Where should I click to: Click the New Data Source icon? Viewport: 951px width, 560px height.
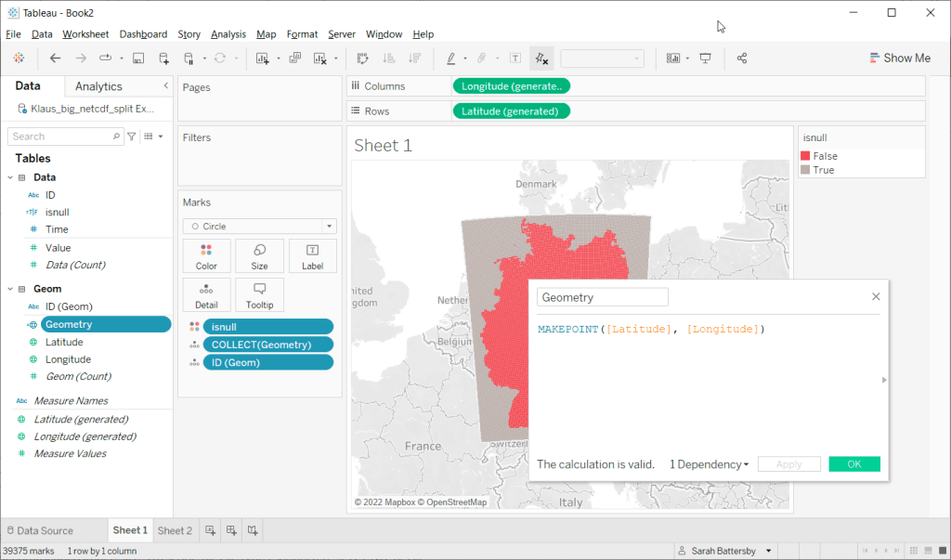pos(163,59)
